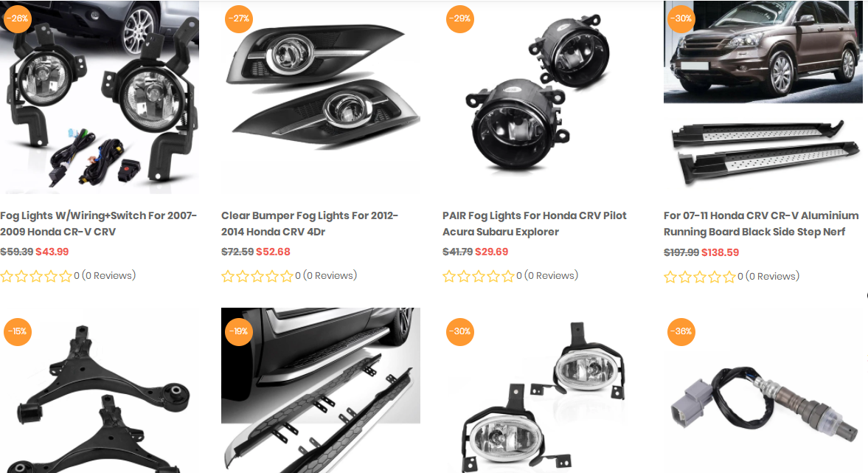Select the brown Honda CR-V running board image

[x=763, y=97]
